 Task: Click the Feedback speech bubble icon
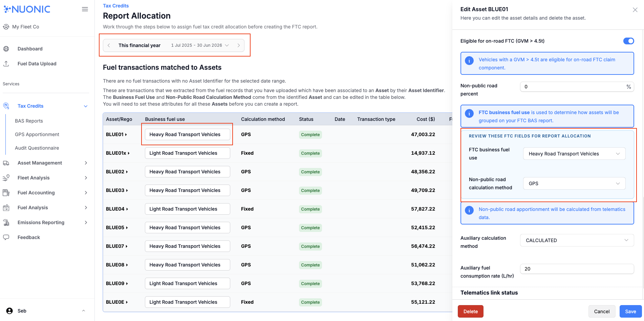(6, 237)
